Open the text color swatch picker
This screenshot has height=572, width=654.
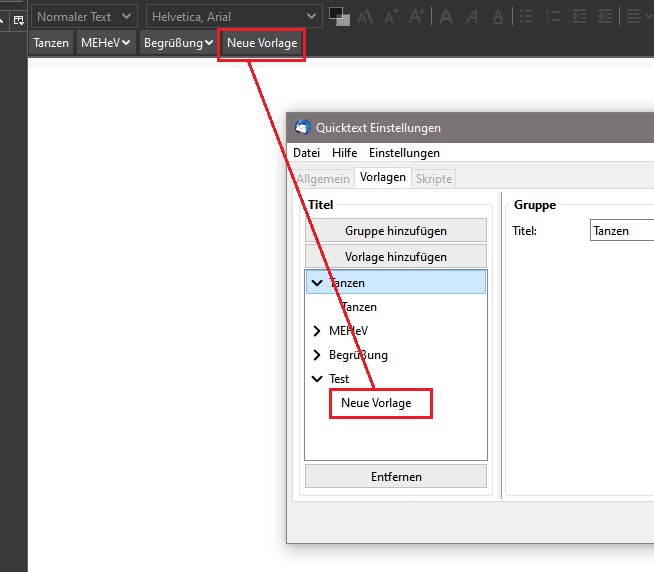(338, 16)
